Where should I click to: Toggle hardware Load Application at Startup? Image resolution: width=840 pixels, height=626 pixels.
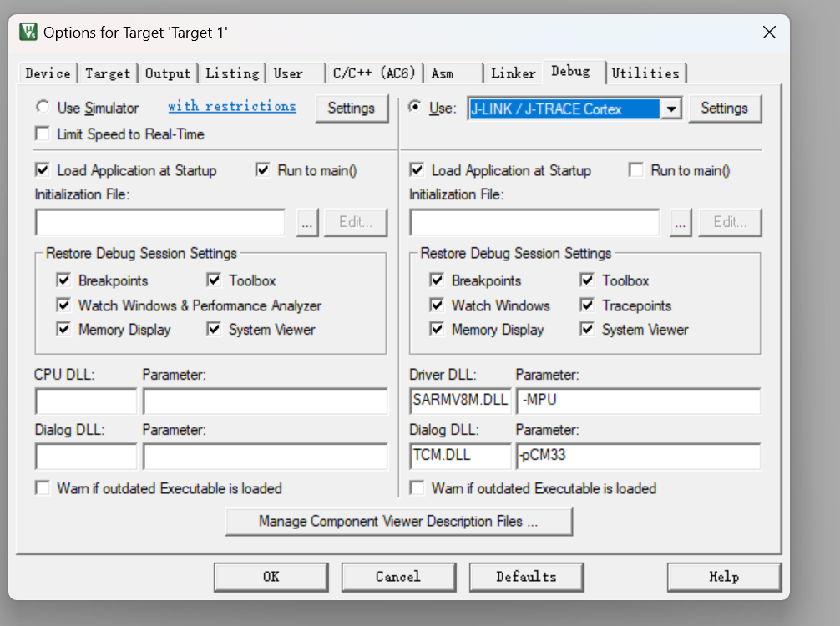(417, 170)
